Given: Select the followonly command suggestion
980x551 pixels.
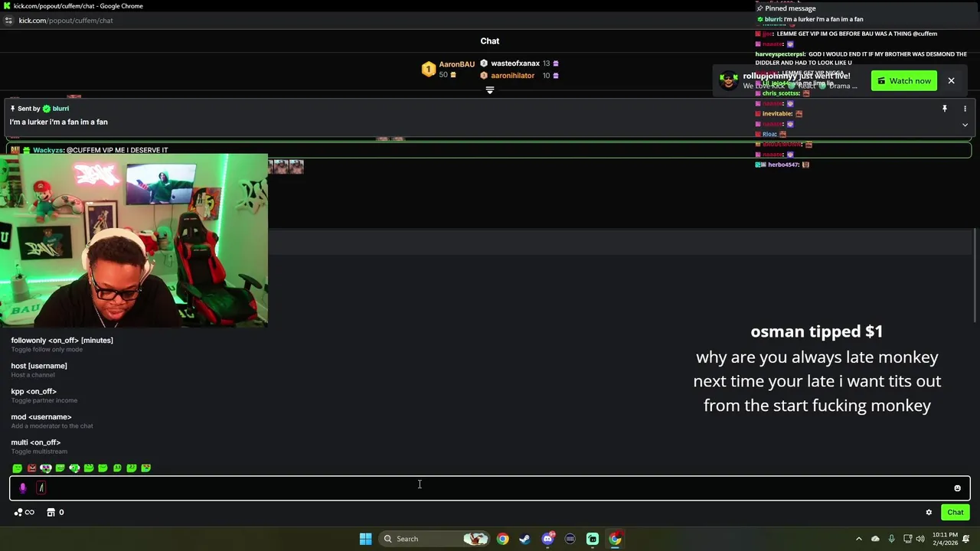Looking at the screenshot, I should 62,344.
